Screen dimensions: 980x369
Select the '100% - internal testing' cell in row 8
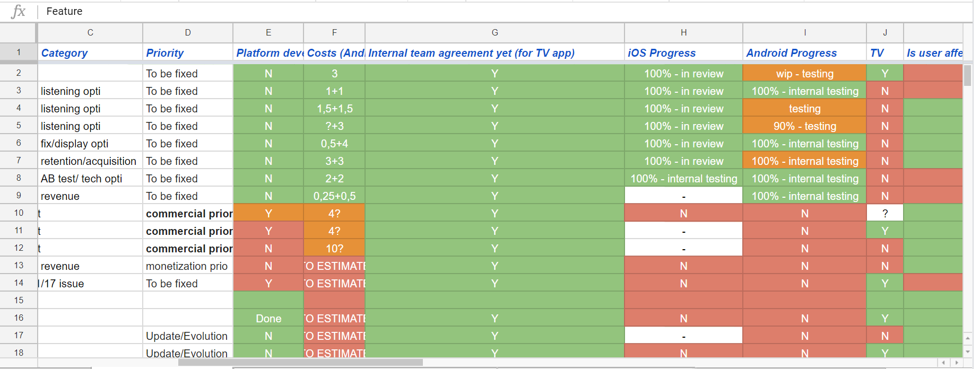(x=683, y=178)
